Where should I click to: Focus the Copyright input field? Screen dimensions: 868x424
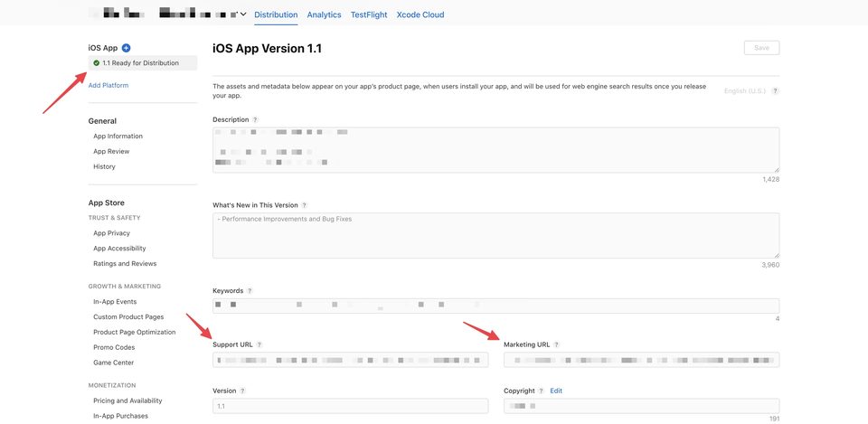[x=642, y=406]
